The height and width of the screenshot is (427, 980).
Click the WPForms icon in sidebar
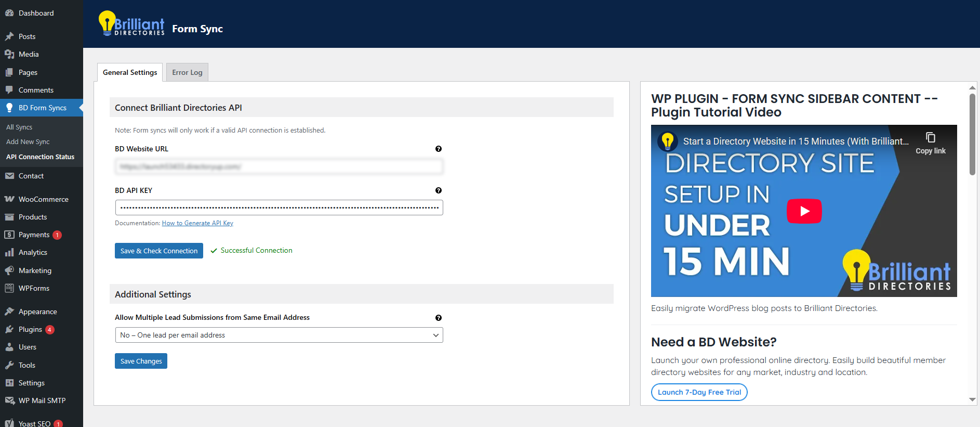pos(9,288)
